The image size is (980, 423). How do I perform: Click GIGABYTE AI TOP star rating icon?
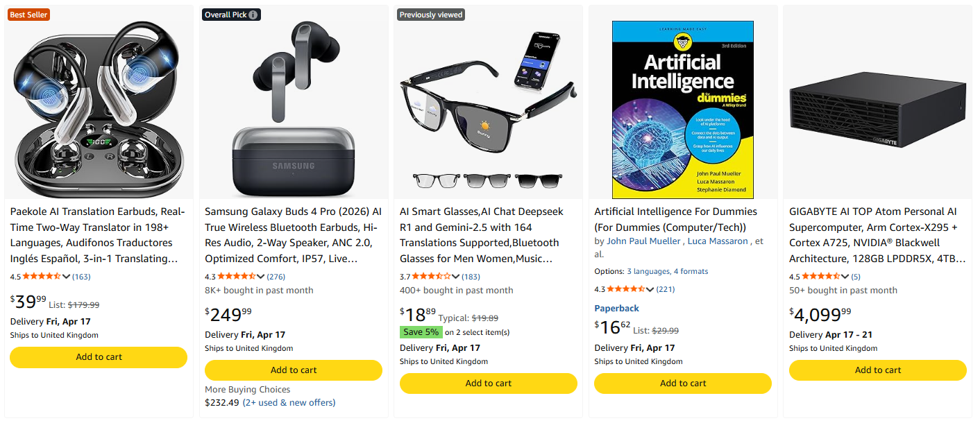pos(821,277)
